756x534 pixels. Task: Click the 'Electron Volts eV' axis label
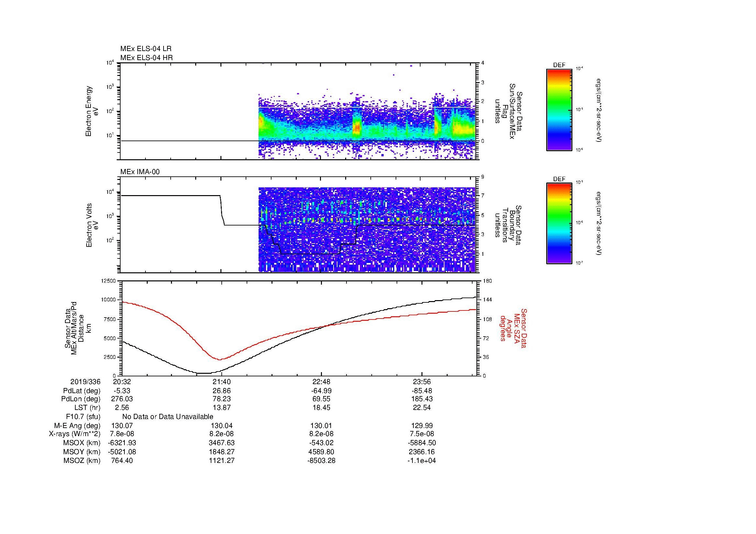[92, 225]
